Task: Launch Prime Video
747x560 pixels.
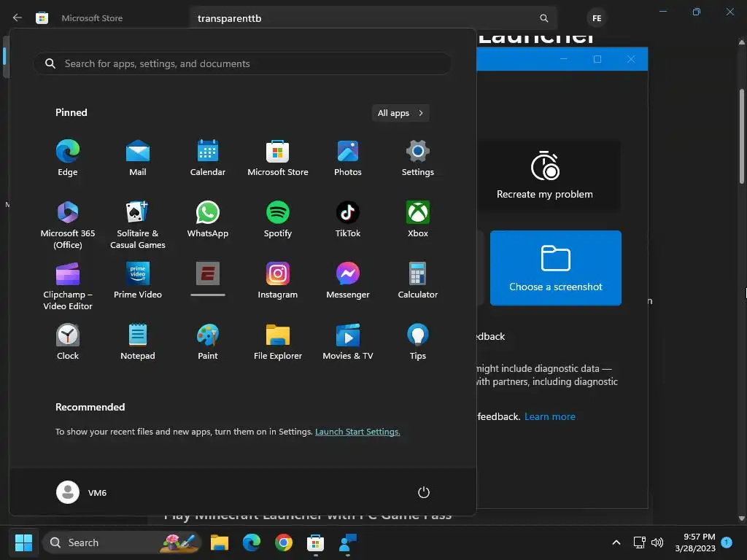Action: click(x=138, y=281)
